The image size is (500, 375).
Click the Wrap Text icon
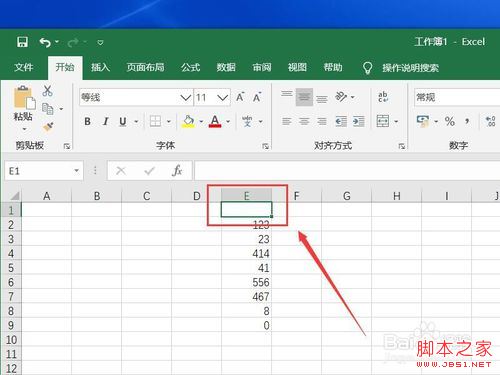coord(383,97)
